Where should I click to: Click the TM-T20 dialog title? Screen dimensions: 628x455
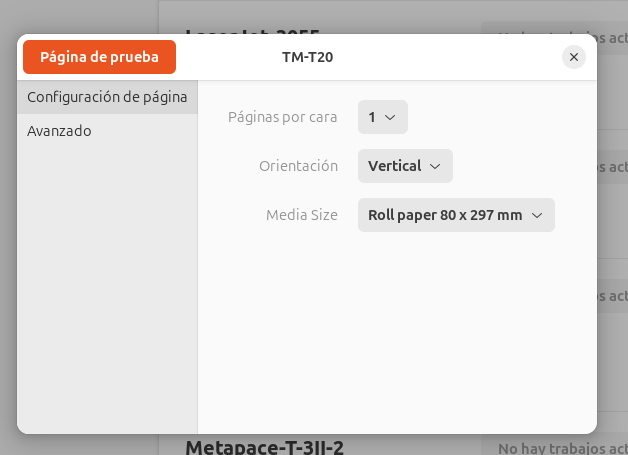308,57
